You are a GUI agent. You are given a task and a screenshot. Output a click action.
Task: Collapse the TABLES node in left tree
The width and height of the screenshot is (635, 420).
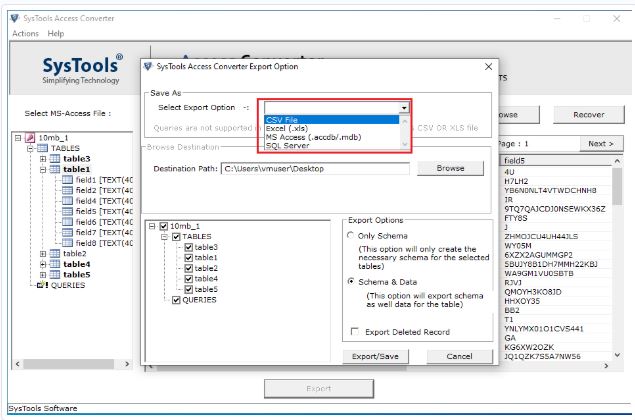click(x=30, y=148)
